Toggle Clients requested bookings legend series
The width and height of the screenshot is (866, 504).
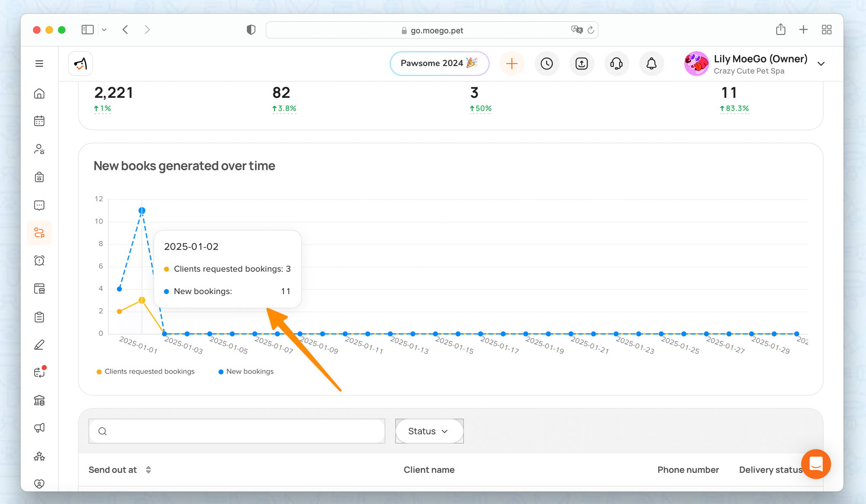pos(145,372)
